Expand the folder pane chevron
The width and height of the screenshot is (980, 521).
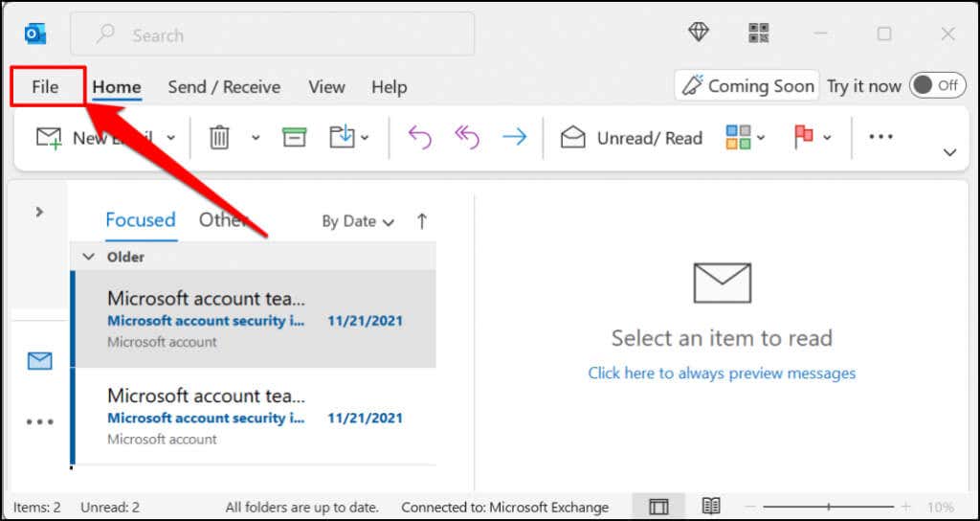[x=39, y=212]
